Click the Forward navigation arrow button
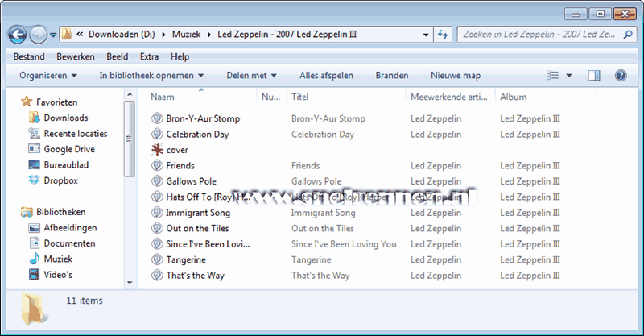Screen dimensions: 644x336 click(38, 35)
